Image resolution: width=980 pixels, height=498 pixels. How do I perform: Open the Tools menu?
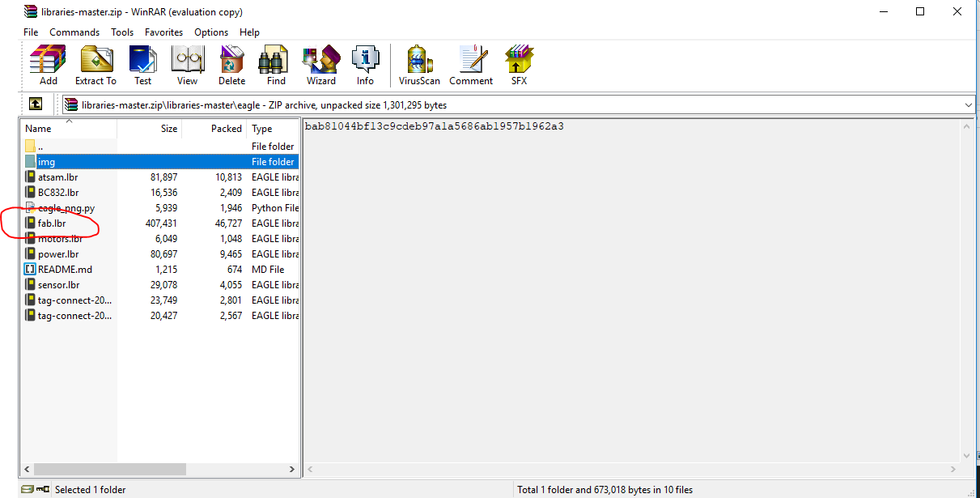pyautogui.click(x=122, y=32)
